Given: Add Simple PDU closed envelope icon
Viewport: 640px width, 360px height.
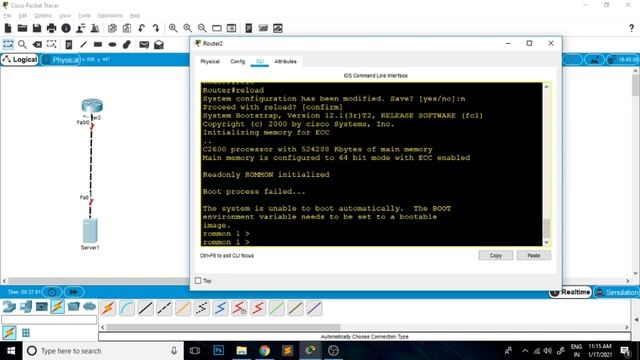Looking at the screenshot, I should click(144, 44).
